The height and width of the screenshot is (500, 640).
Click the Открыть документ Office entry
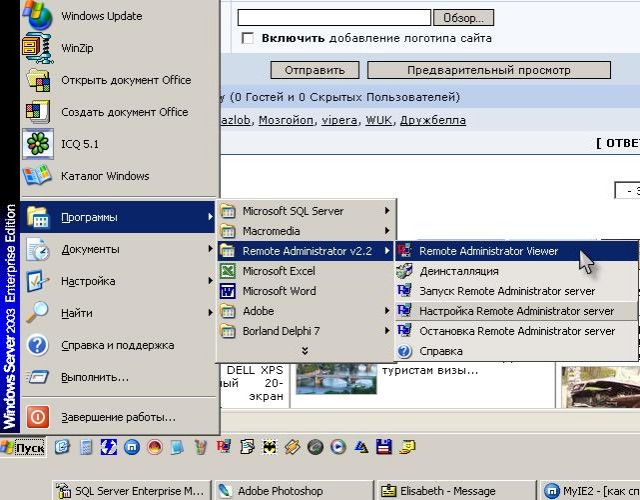pyautogui.click(x=118, y=80)
